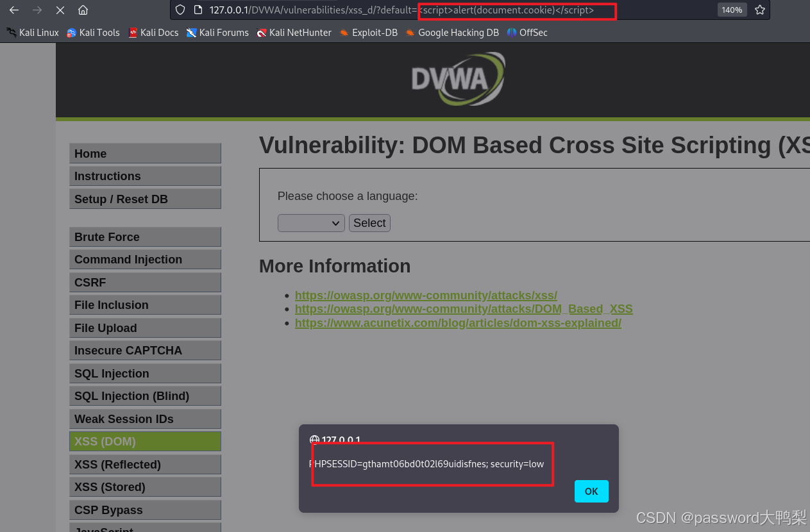810x532 pixels.
Task: Open the Kali Tools bookmark
Action: click(93, 32)
